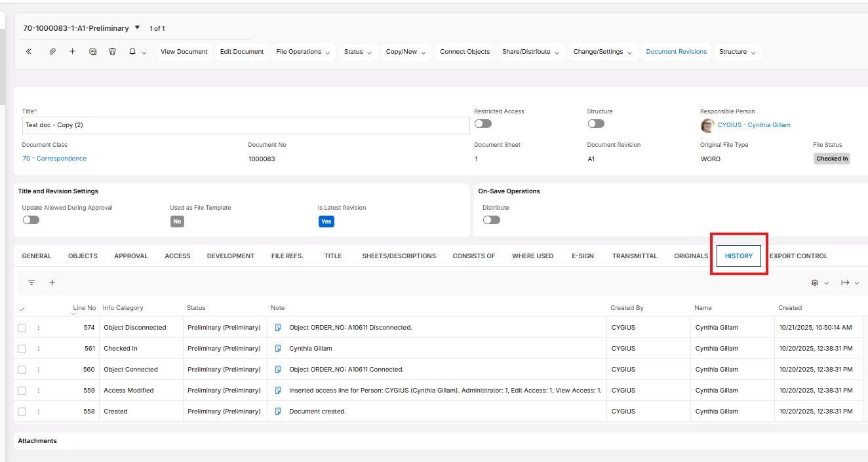
Task: Open the 70 - Correspondence class link
Action: 54,159
